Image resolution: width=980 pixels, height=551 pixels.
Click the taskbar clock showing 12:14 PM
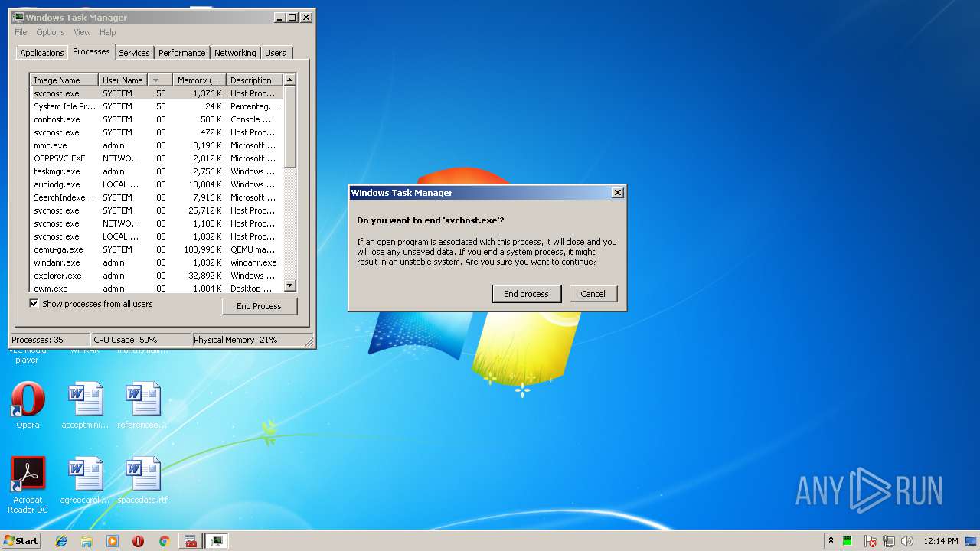pyautogui.click(x=940, y=541)
